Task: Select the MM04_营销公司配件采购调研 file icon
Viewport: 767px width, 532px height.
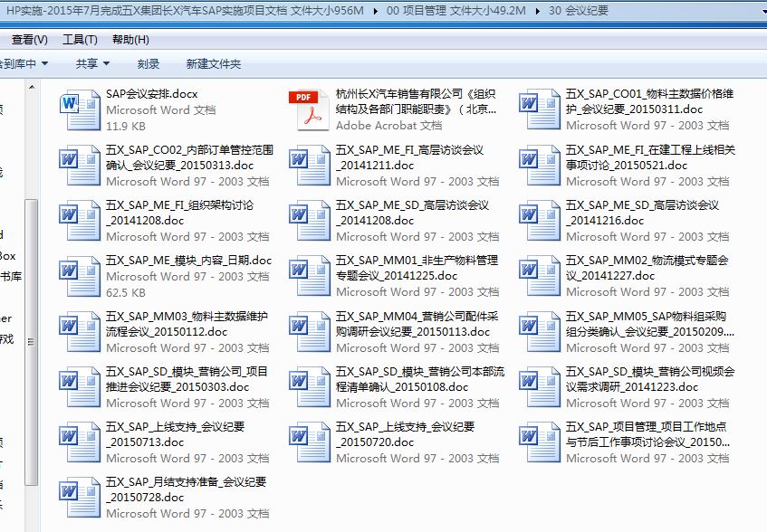Action: coord(310,332)
